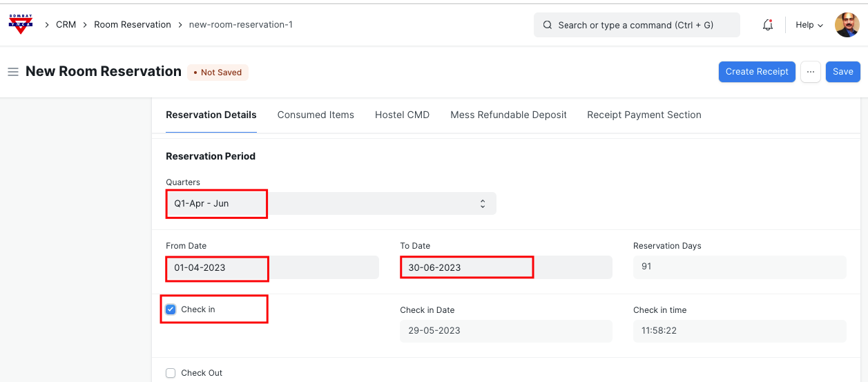
Task: Open the three-dots more actions menu
Action: (811, 72)
